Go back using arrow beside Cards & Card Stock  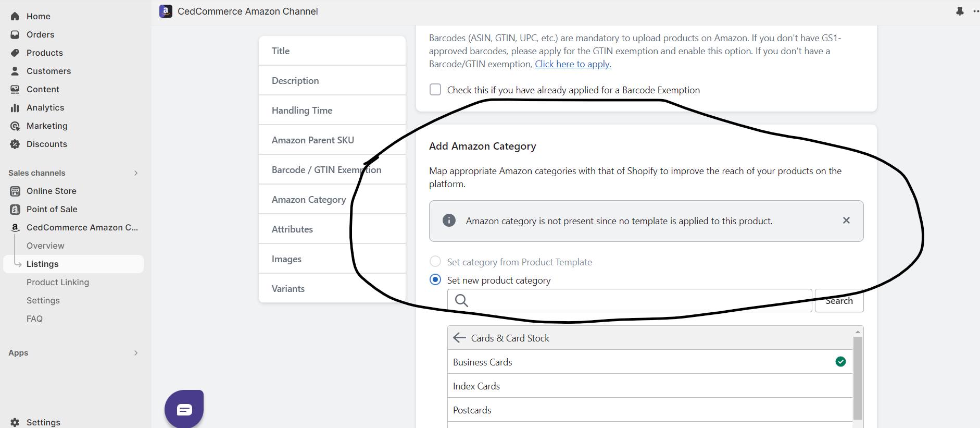tap(459, 338)
